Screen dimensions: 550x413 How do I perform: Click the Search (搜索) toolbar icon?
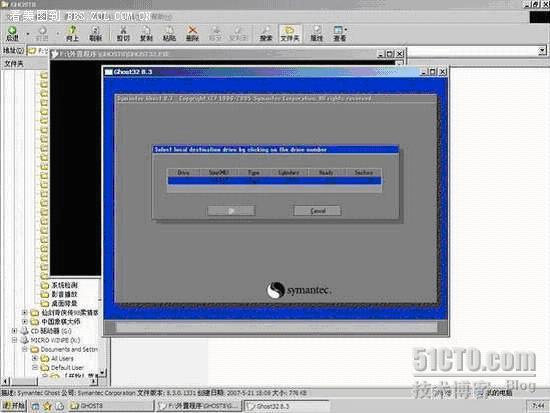(266, 33)
